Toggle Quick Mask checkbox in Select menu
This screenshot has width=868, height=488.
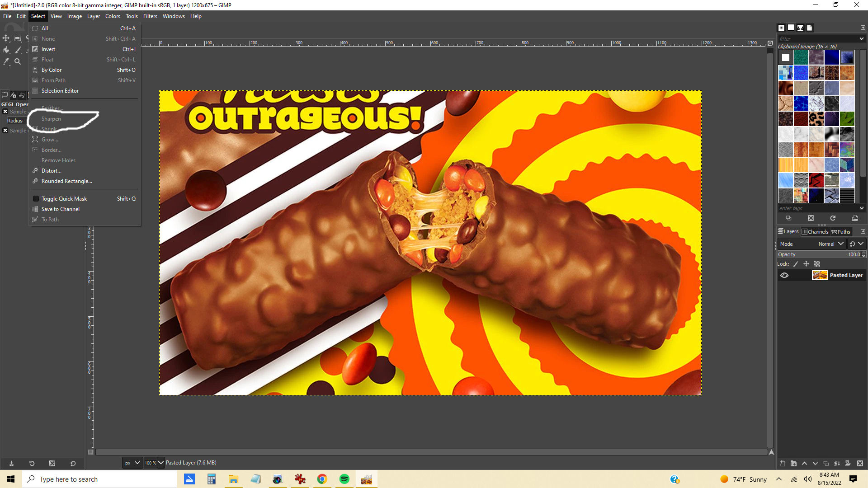[x=36, y=199]
